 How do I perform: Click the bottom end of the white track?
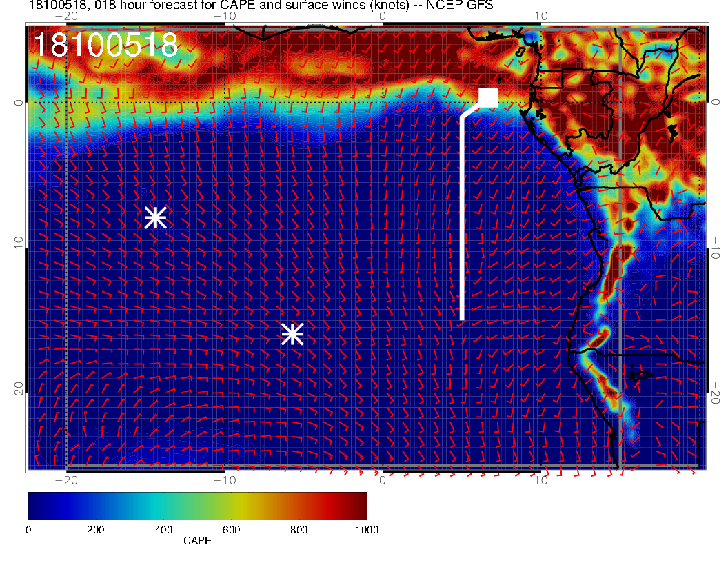pos(462,317)
